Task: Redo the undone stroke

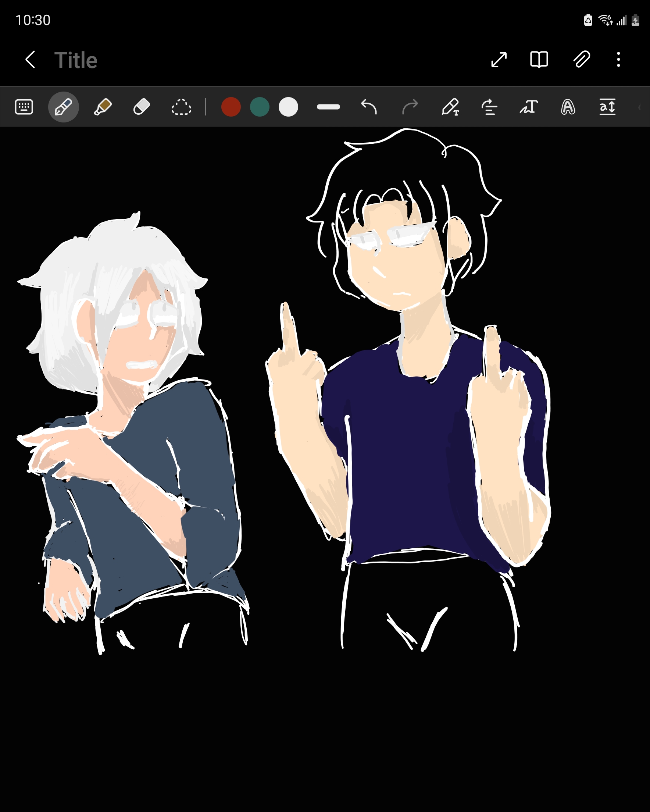Action: (410, 107)
